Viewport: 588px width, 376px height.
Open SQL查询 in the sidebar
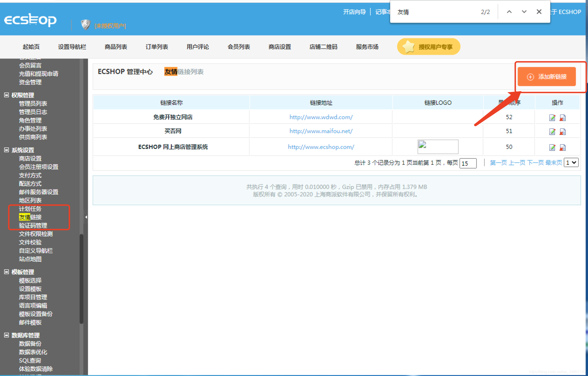tap(30, 360)
